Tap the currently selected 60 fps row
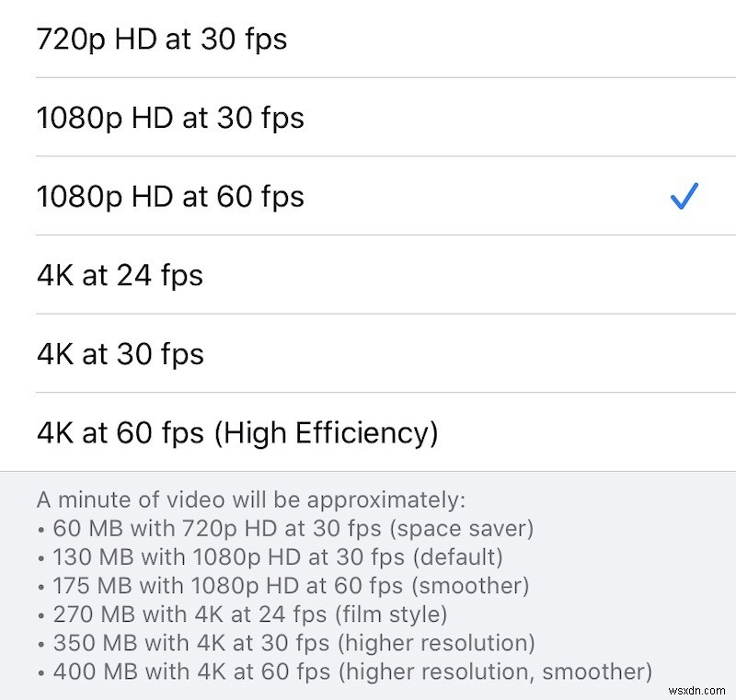The image size is (736, 700). click(x=368, y=197)
